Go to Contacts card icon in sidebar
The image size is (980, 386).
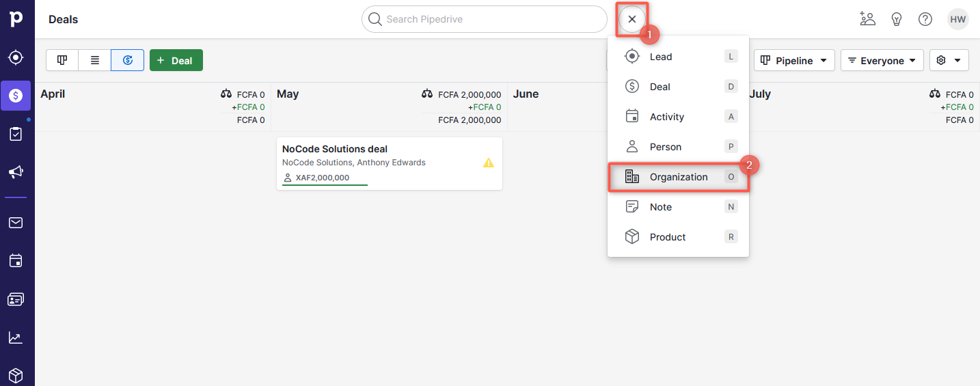[16, 299]
